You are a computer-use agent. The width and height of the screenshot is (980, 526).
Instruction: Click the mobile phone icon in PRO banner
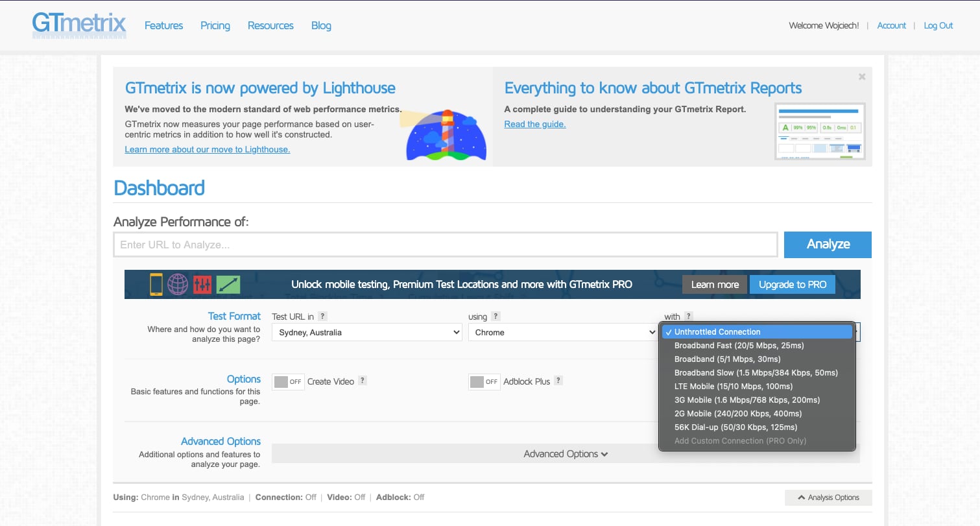click(x=156, y=284)
